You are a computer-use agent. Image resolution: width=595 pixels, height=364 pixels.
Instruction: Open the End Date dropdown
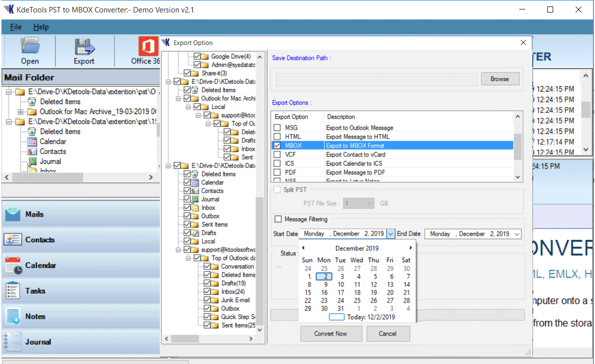[x=518, y=233]
